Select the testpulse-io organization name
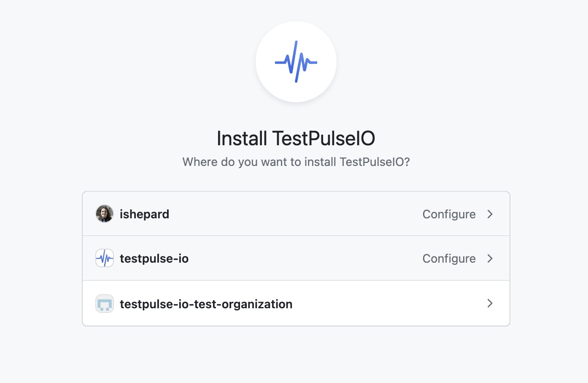588x383 pixels. click(154, 258)
